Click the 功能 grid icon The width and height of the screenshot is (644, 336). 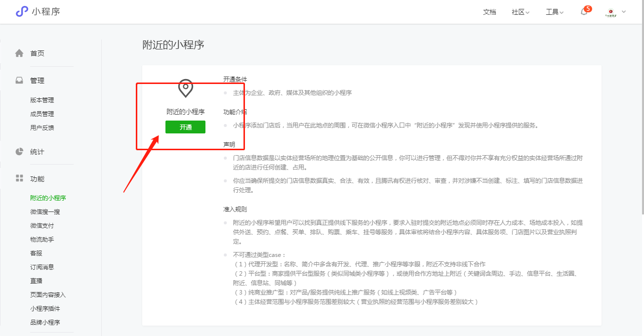19,178
